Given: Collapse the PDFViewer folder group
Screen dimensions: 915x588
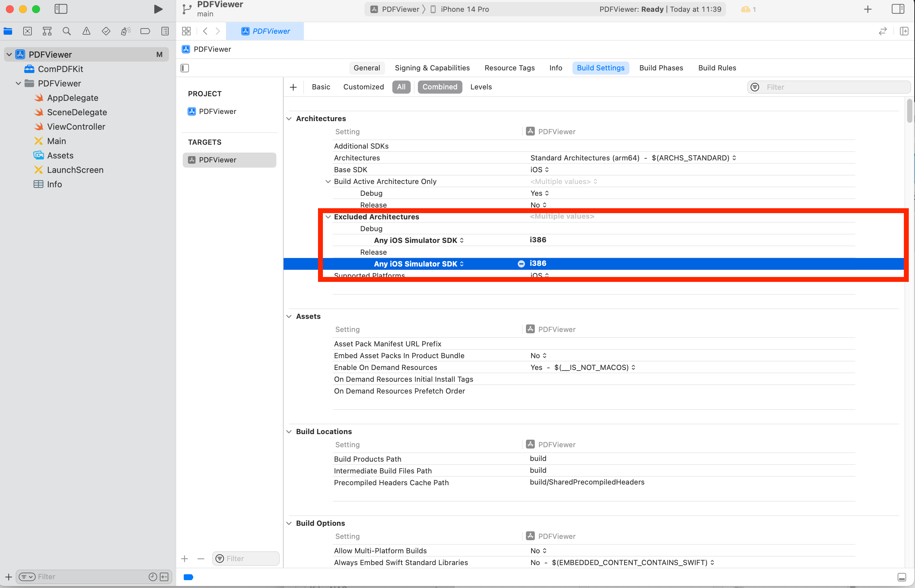Looking at the screenshot, I should pyautogui.click(x=18, y=83).
